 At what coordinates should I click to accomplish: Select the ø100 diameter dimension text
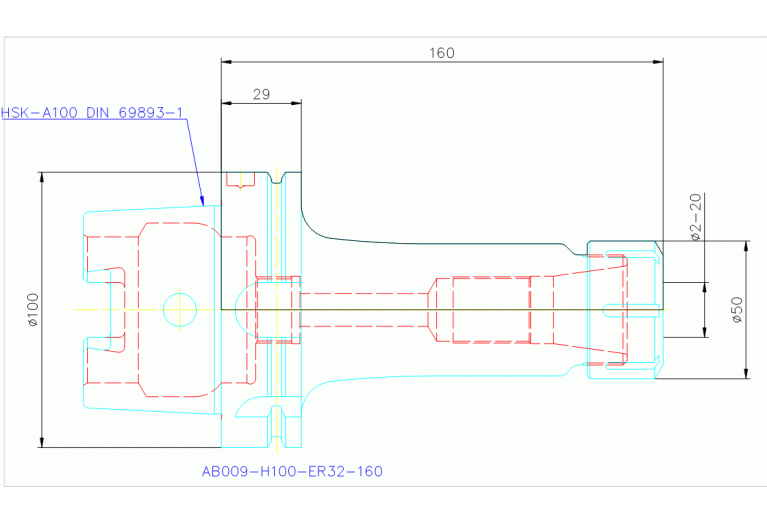pos(32,310)
